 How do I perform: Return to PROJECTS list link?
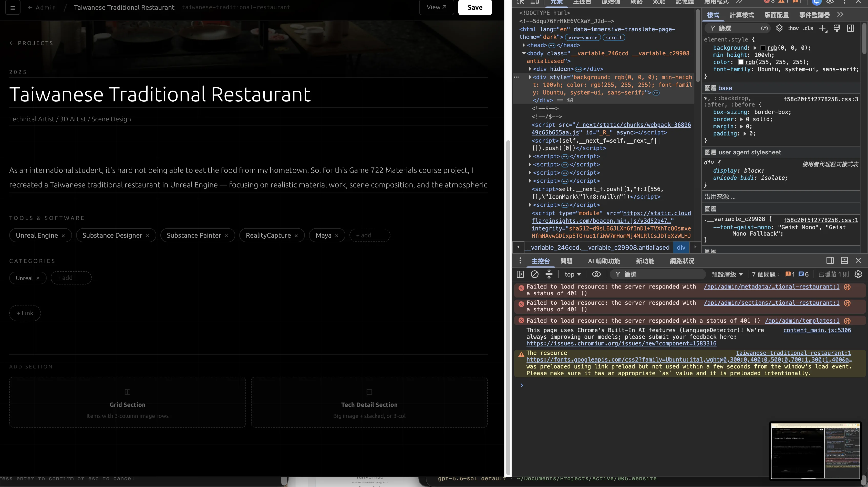click(x=31, y=43)
